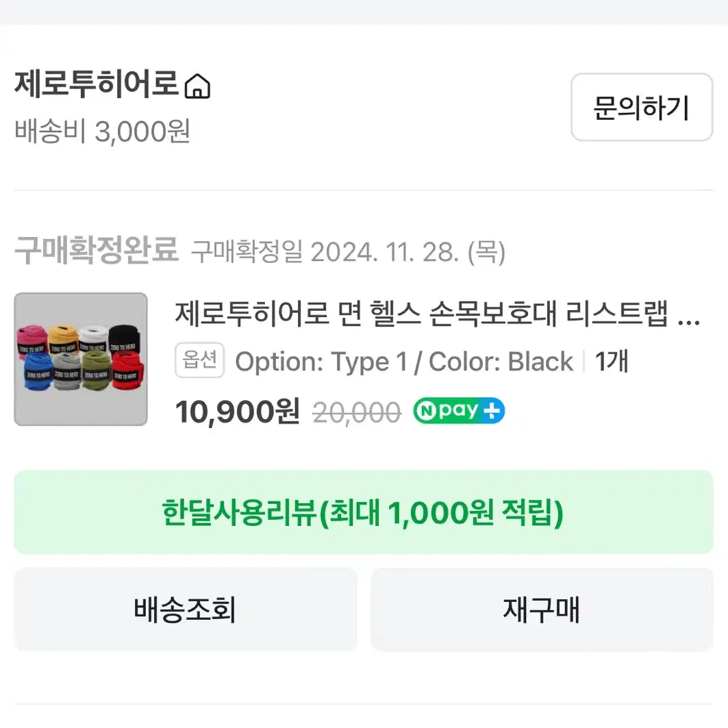Open the product title 제로투히어로 면 헬스 손목보호대
Image resolution: width=728 pixels, height=728 pixels.
click(x=421, y=314)
